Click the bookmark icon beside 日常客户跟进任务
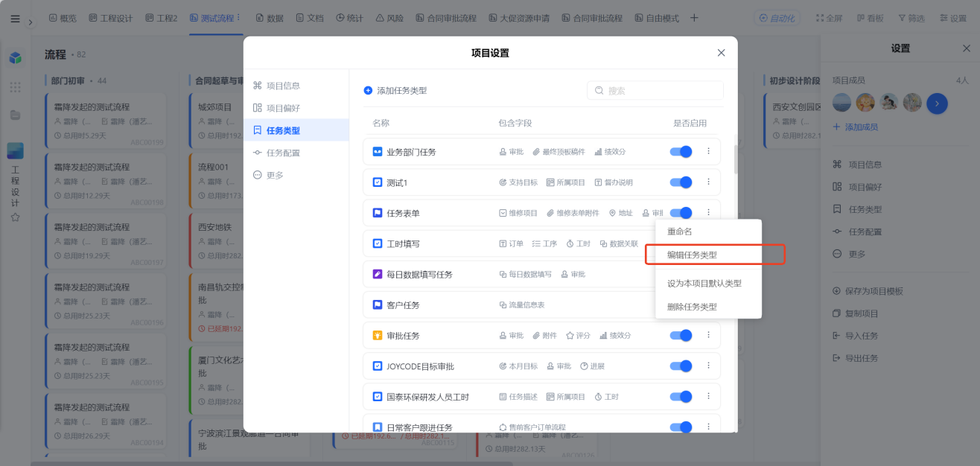Image resolution: width=980 pixels, height=466 pixels. tap(378, 427)
